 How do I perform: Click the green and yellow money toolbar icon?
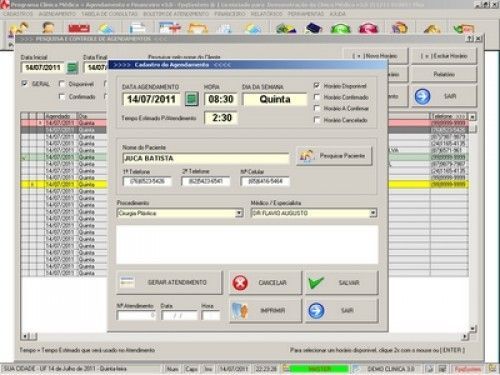pyautogui.click(x=286, y=28)
